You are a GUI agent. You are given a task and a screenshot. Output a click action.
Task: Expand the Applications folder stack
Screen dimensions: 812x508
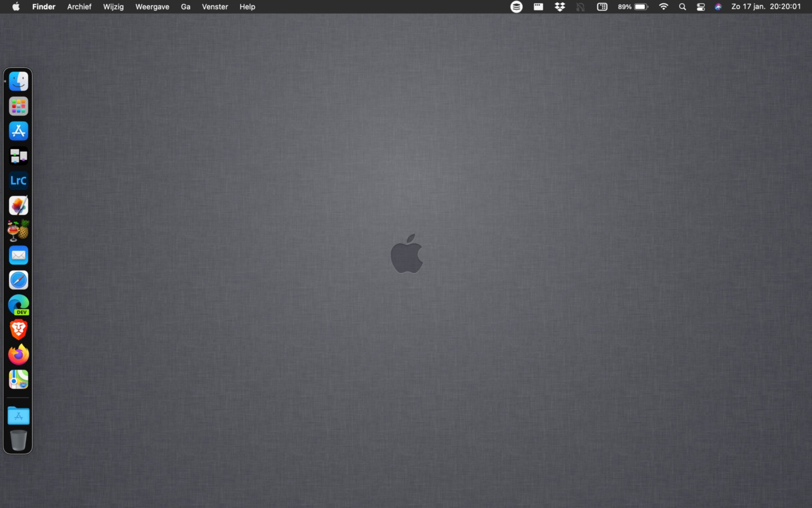coord(18,416)
